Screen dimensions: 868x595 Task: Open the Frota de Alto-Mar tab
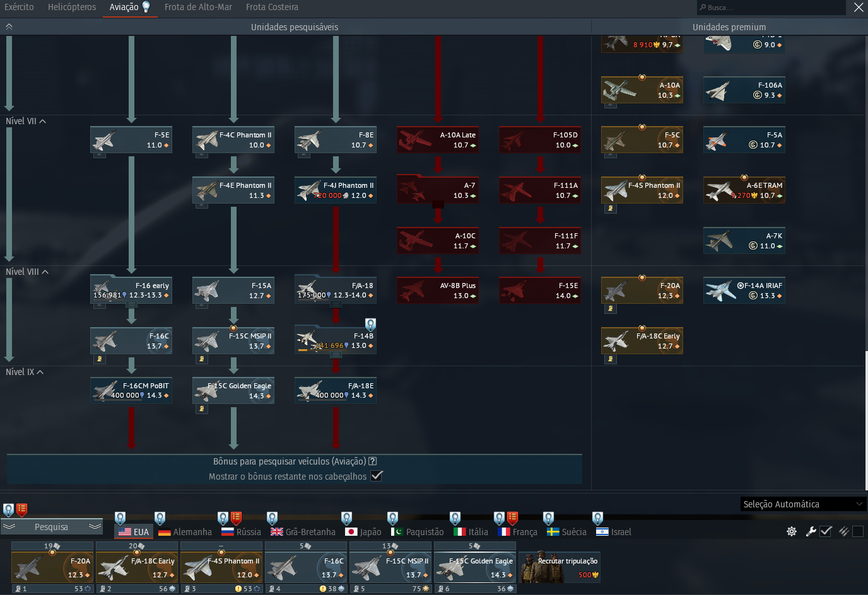198,7
